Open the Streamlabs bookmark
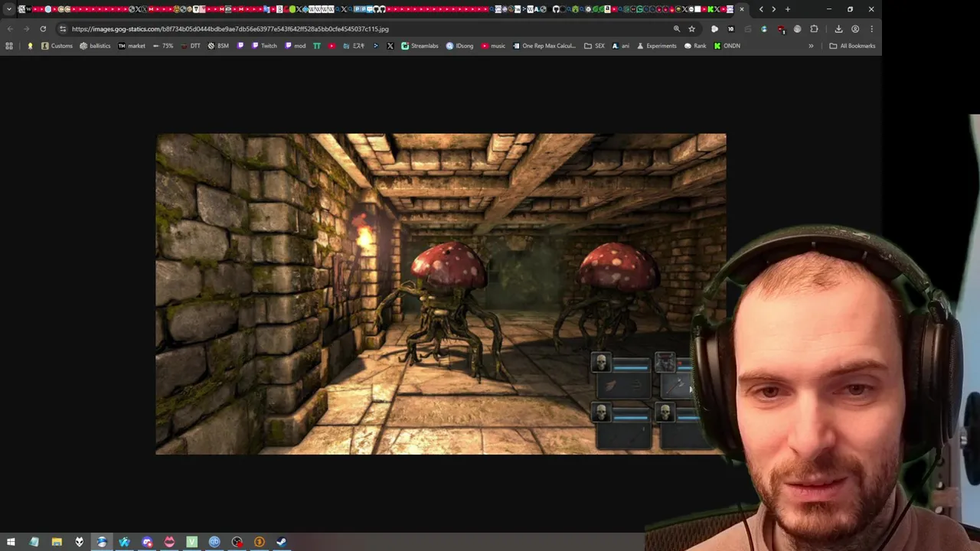Screen dimensions: 980x551 click(x=420, y=46)
